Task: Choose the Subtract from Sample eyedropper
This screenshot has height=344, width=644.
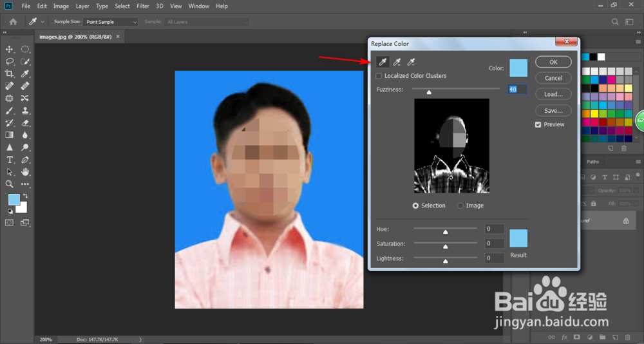Action: [411, 62]
